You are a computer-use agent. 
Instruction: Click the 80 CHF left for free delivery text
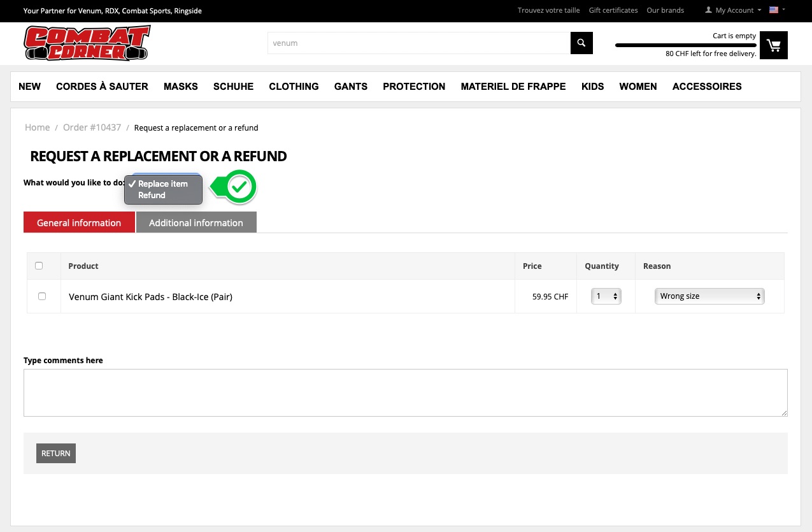tap(711, 54)
